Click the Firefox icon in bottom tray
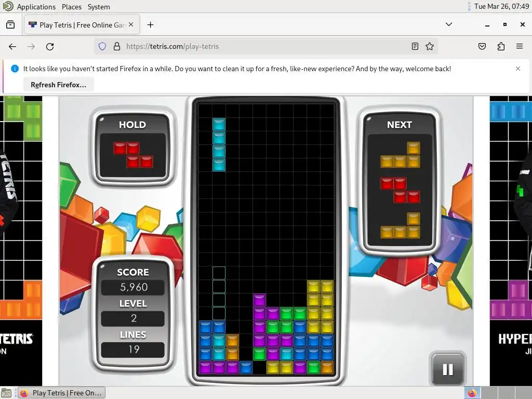Image resolution: width=532 pixels, height=399 pixels. (472, 393)
